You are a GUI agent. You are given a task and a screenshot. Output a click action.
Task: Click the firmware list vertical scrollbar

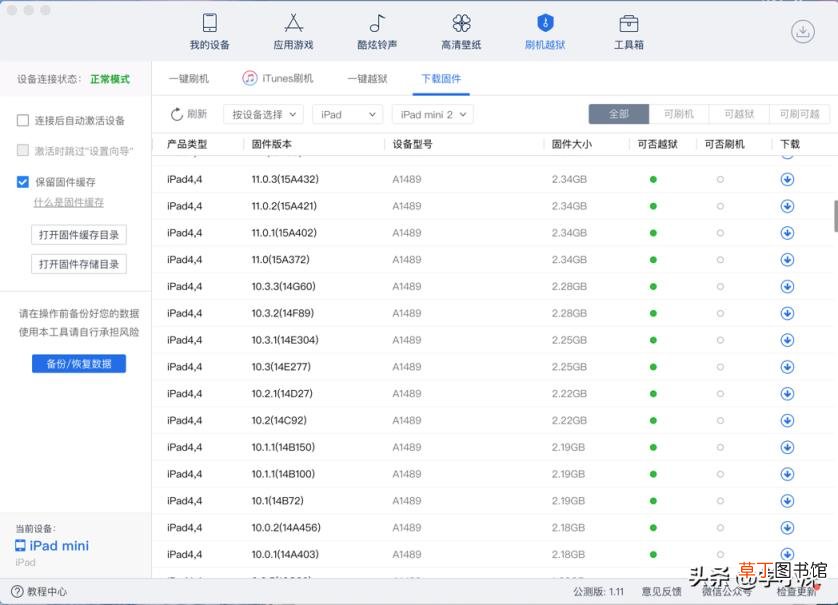[835, 216]
